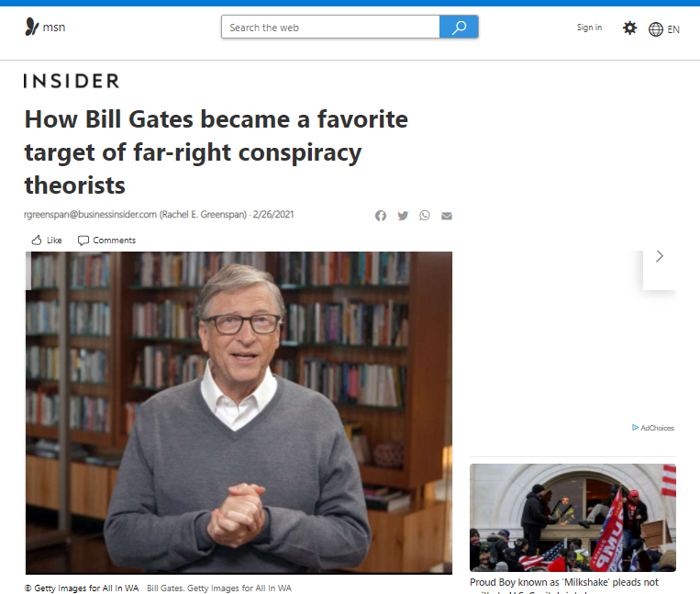Click the AdChoices icon
The height and width of the screenshot is (594, 700).
coord(635,428)
